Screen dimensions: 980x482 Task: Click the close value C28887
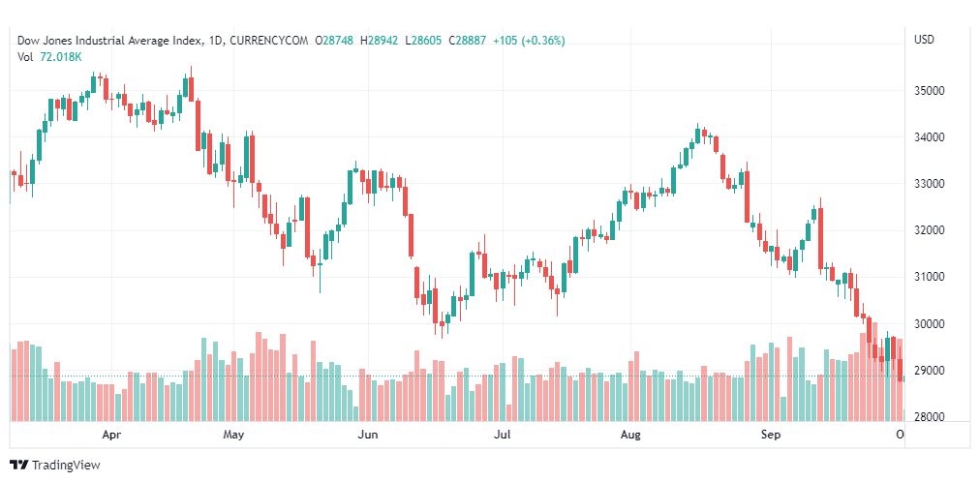pyautogui.click(x=468, y=41)
